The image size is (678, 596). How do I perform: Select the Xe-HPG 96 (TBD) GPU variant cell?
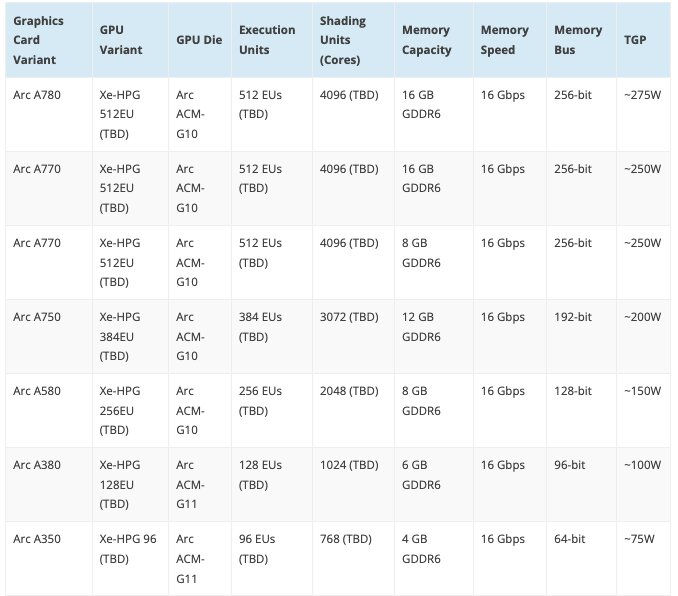point(128,548)
